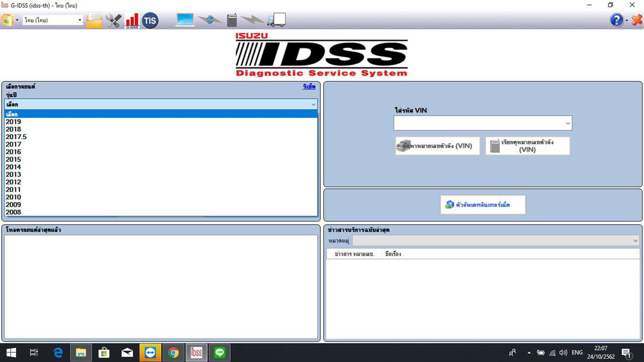Click the laptop computer toolbar icon
Image resolution: width=644 pixels, height=362 pixels.
[x=185, y=20]
